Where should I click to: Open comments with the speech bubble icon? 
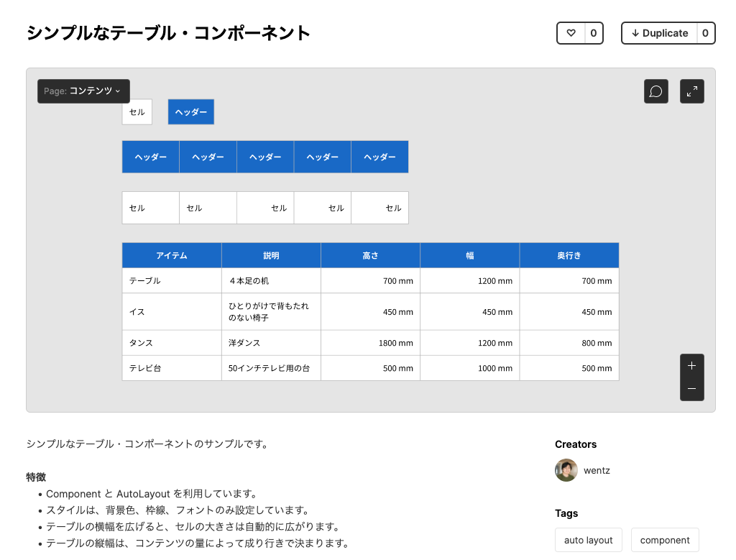tap(655, 91)
